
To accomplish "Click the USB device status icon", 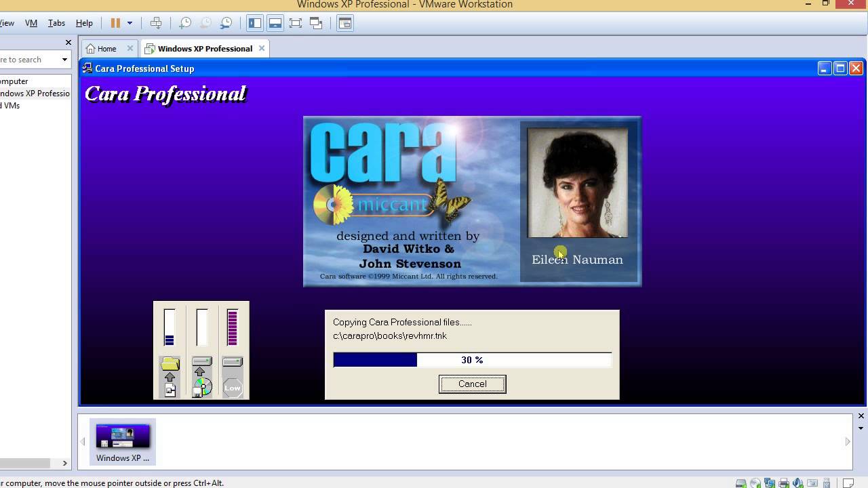I will [x=827, y=483].
